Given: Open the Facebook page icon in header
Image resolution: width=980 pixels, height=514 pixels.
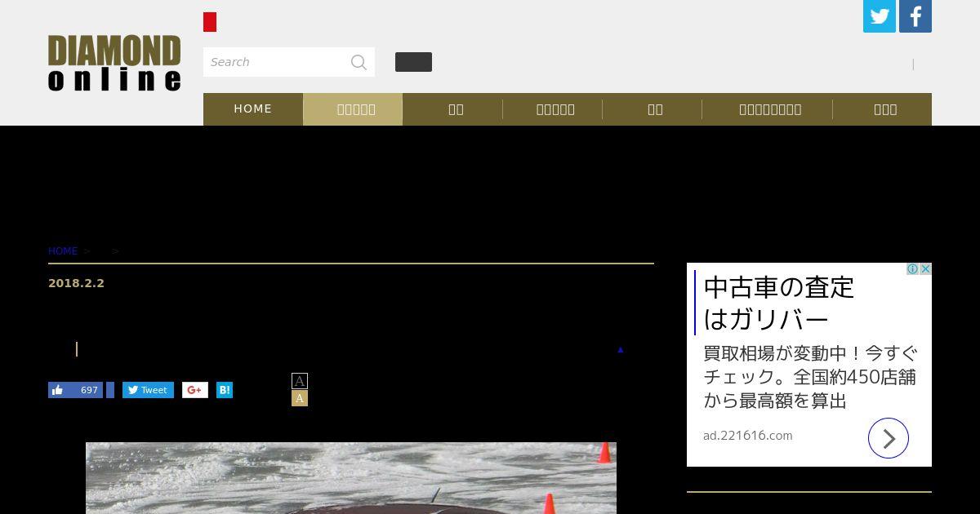Looking at the screenshot, I should click(915, 16).
